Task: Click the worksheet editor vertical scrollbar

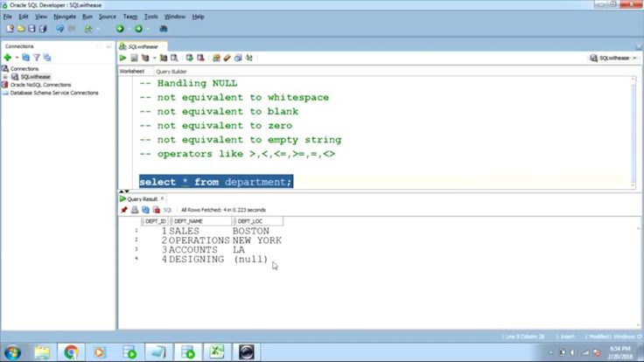Action: pyautogui.click(x=633, y=131)
